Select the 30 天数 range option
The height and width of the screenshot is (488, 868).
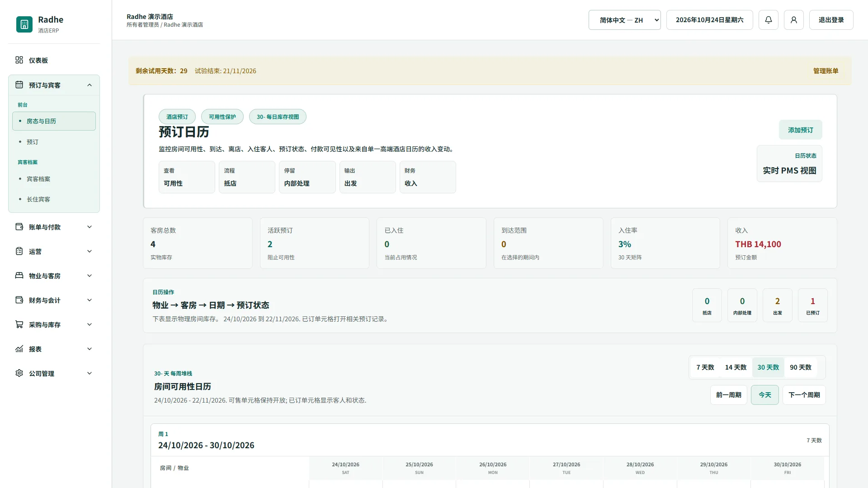click(768, 367)
